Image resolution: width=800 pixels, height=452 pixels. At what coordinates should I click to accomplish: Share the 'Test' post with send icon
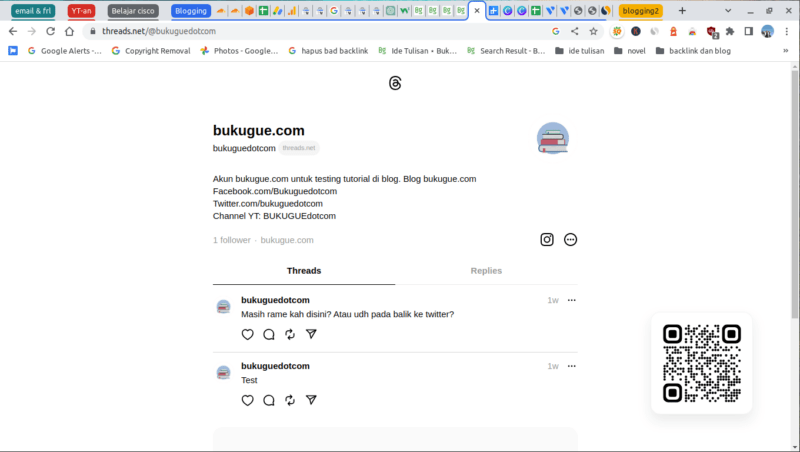311,400
